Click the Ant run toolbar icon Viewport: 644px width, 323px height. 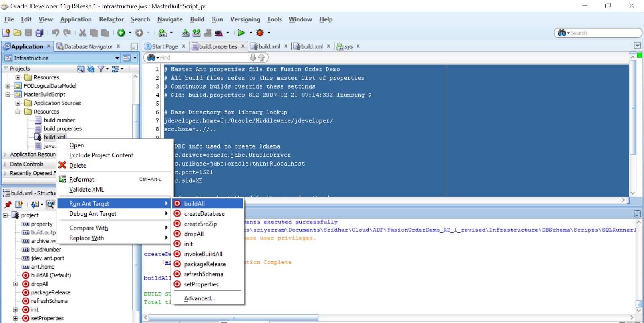coord(219,33)
